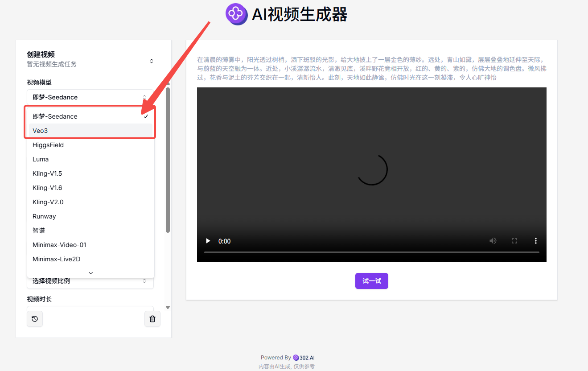Viewport: 588px width, 371px height.
Task: Select Kling-V1.6 model option
Action: coord(91,188)
